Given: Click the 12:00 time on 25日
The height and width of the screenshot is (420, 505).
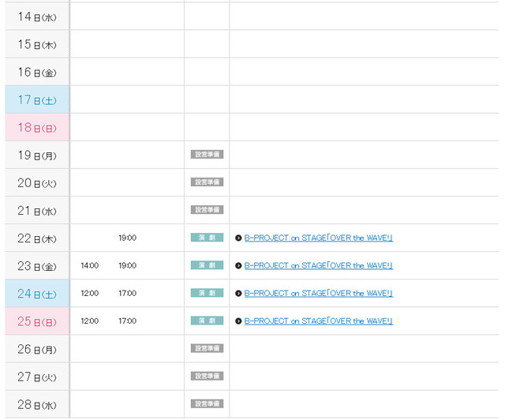Looking at the screenshot, I should [x=90, y=321].
